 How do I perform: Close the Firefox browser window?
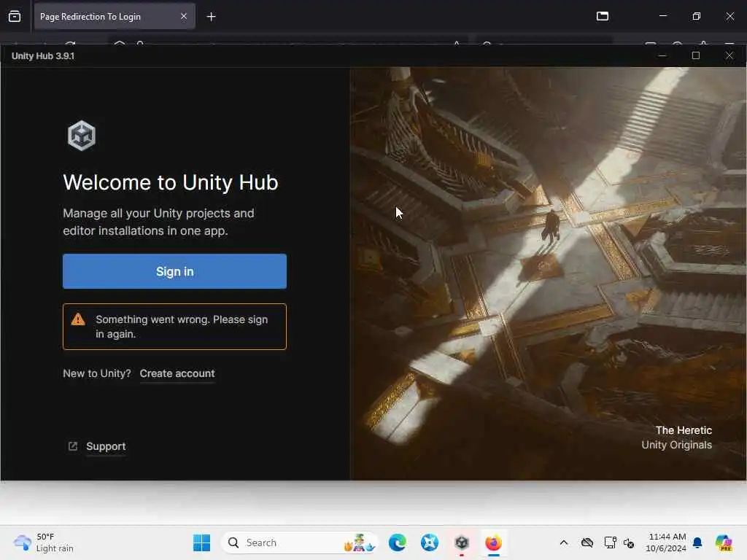click(x=729, y=16)
